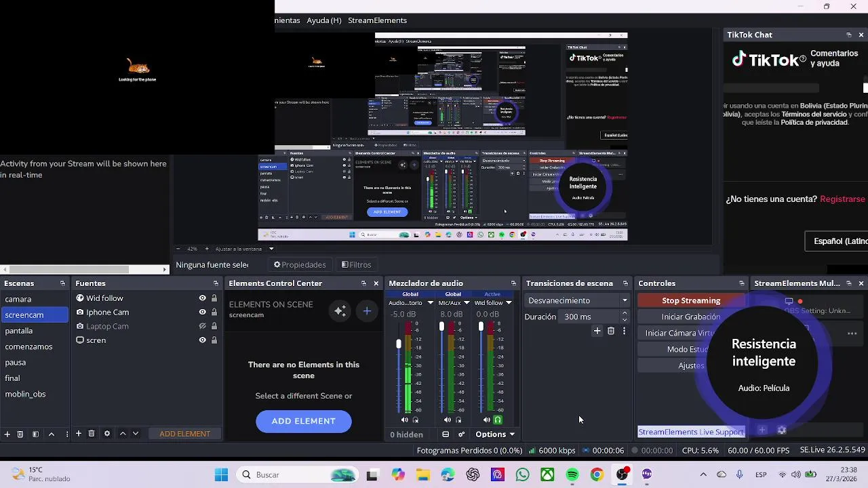This screenshot has height=488, width=868.
Task: Unlock the Wid follow source lock
Action: click(214, 298)
